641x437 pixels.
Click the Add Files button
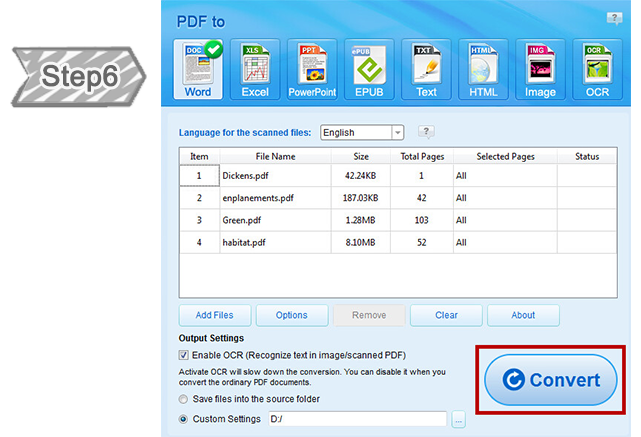point(214,316)
